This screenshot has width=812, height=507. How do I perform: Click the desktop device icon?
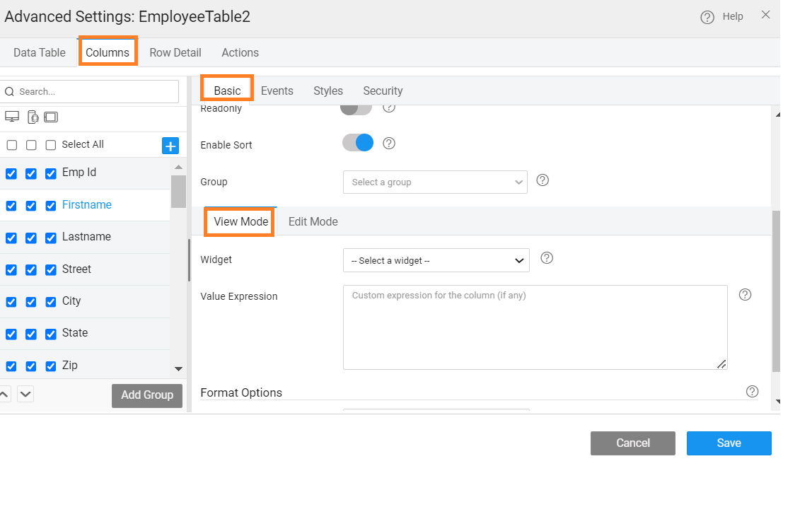click(11, 117)
